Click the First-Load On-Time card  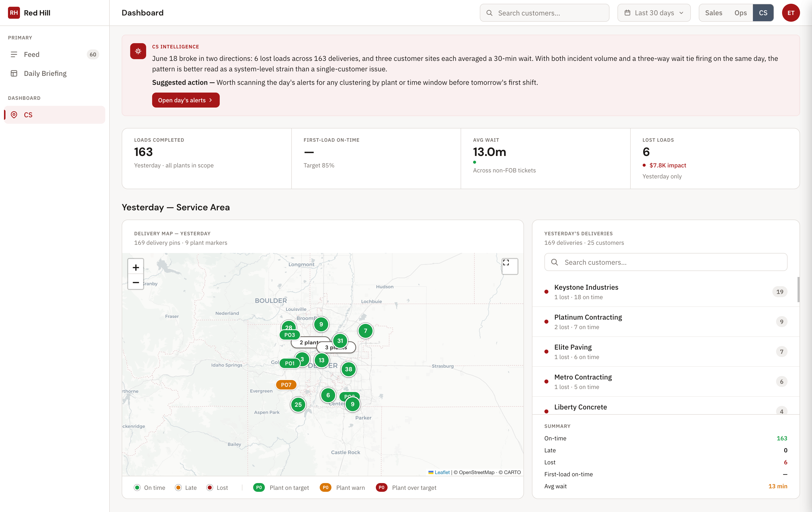(x=376, y=158)
